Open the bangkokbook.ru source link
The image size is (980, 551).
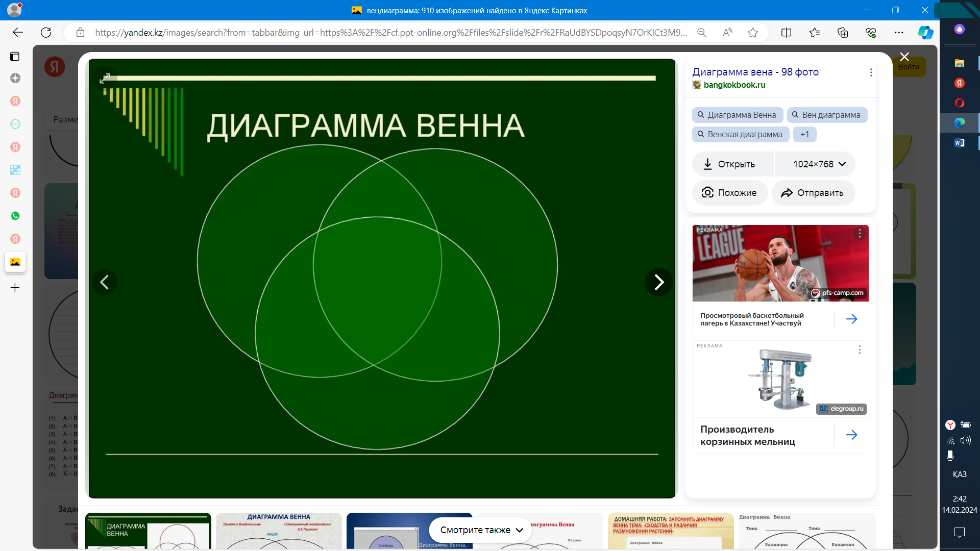734,85
